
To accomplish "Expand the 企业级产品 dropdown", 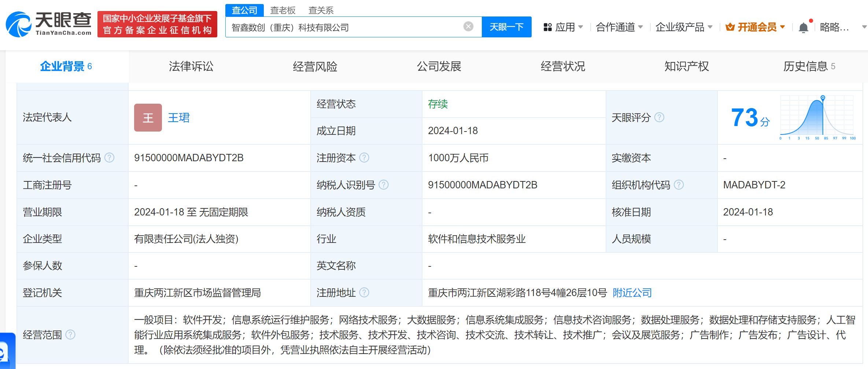I will 710,27.
